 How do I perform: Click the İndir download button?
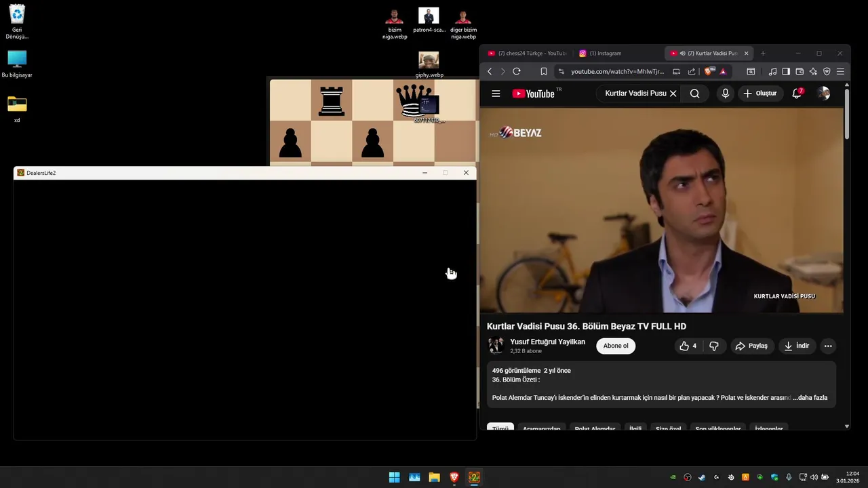click(x=797, y=346)
